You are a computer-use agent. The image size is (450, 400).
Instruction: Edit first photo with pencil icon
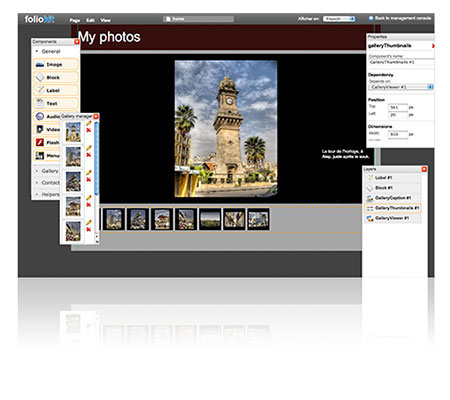click(x=89, y=123)
